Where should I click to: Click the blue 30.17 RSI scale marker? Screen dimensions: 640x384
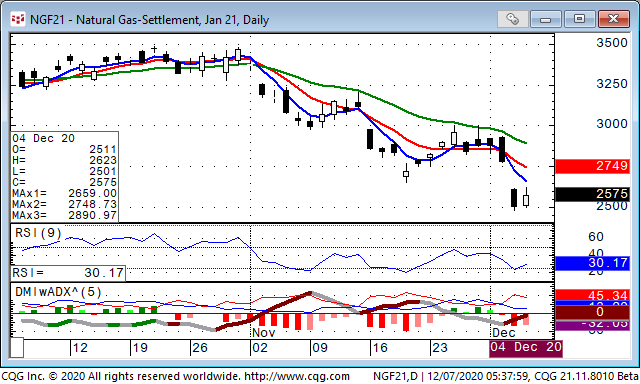tap(592, 263)
